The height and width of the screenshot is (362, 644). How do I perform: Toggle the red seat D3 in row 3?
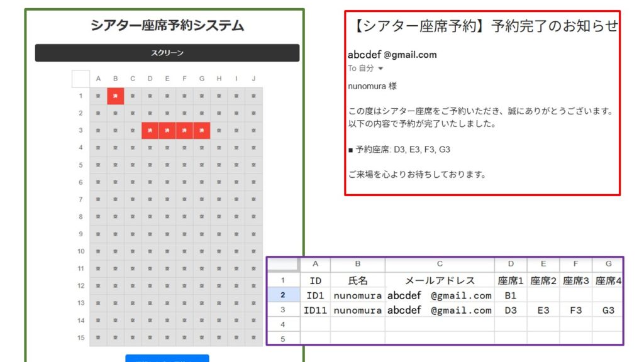pyautogui.click(x=150, y=131)
